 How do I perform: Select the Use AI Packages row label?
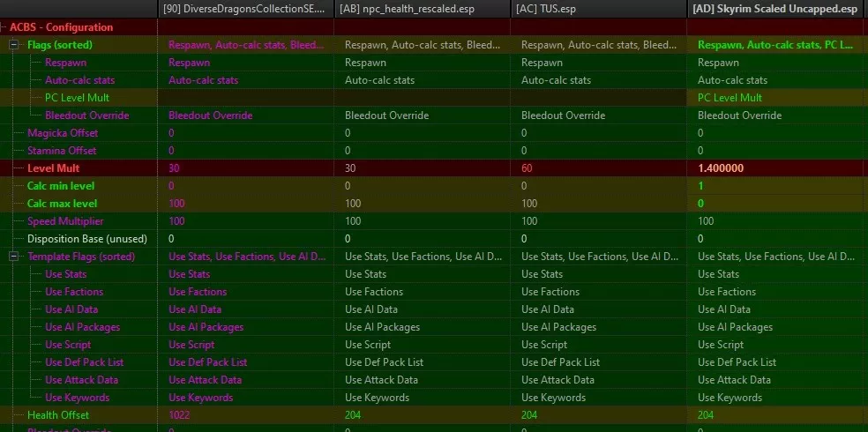pyautogui.click(x=83, y=327)
